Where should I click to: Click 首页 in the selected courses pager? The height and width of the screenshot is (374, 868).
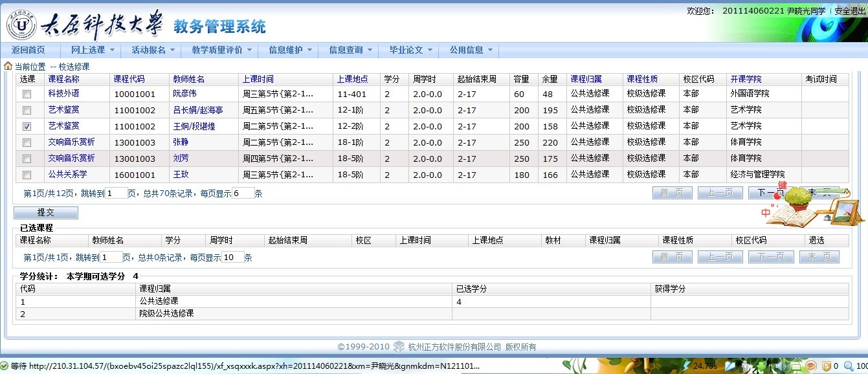tap(673, 257)
